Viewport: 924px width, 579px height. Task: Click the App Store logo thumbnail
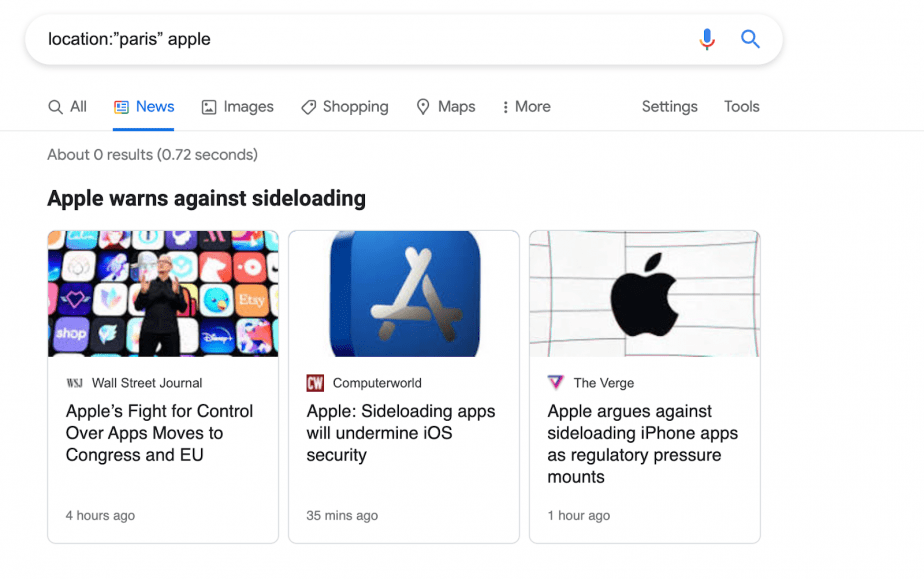404,294
